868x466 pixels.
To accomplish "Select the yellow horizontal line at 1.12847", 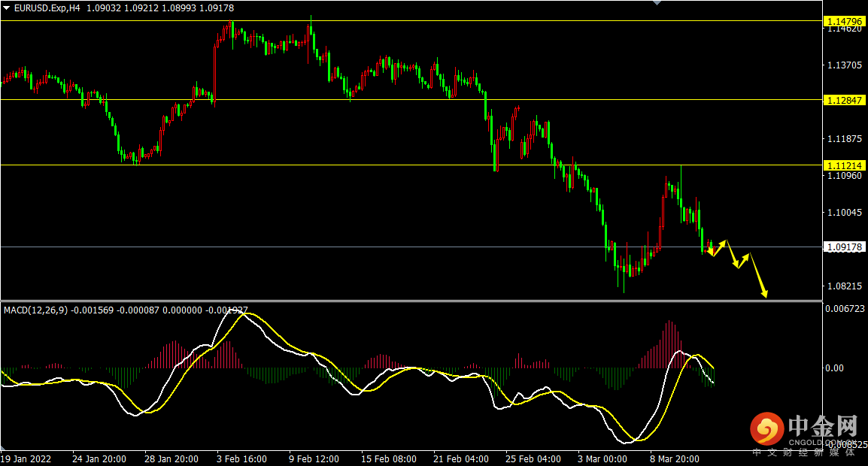I will pyautogui.click(x=412, y=100).
